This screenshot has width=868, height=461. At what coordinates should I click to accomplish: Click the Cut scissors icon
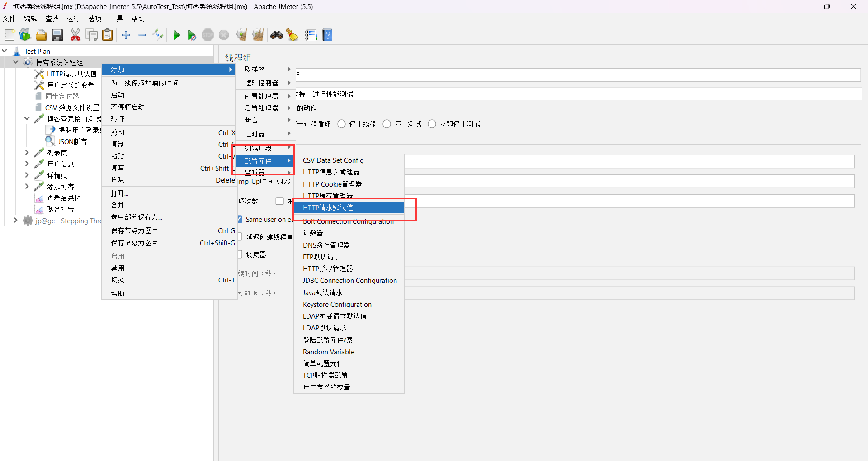pyautogui.click(x=75, y=35)
